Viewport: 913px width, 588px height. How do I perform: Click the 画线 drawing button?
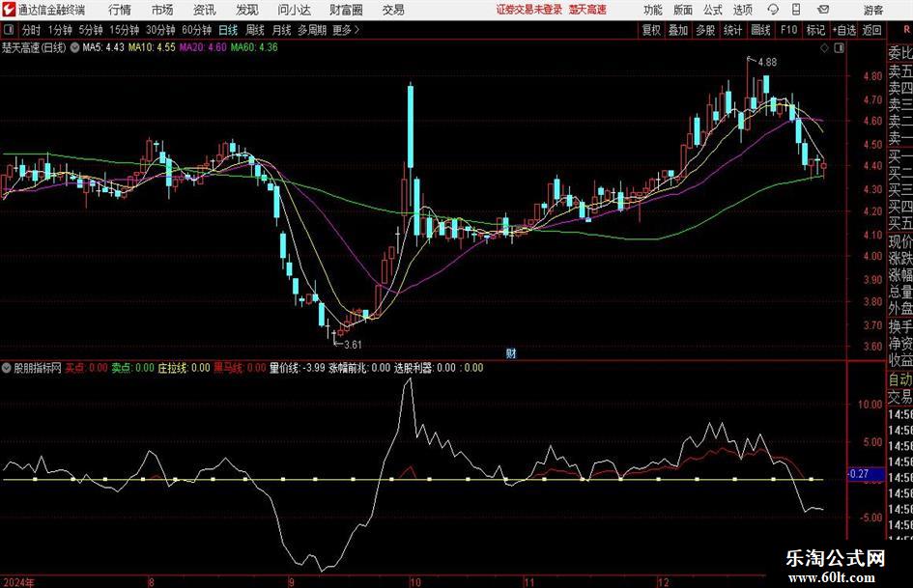(760, 30)
